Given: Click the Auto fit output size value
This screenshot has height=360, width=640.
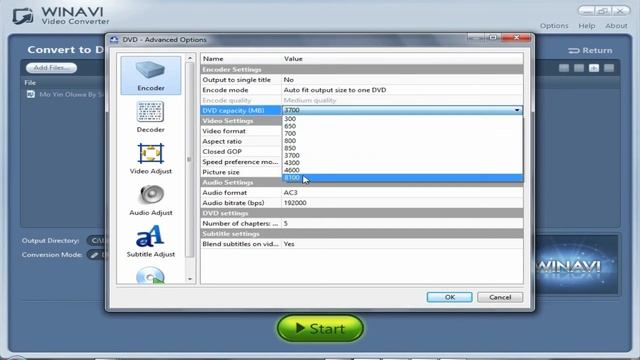Looking at the screenshot, I should pos(335,90).
